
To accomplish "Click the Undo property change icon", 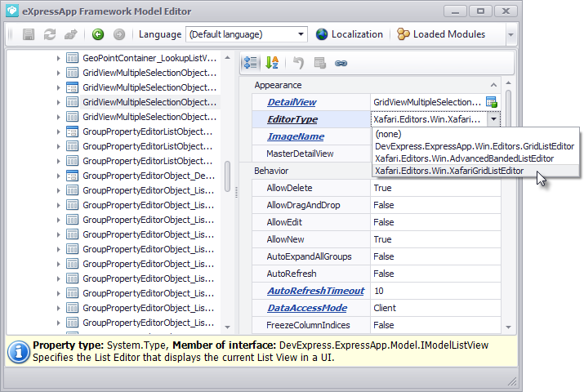I will pos(298,63).
